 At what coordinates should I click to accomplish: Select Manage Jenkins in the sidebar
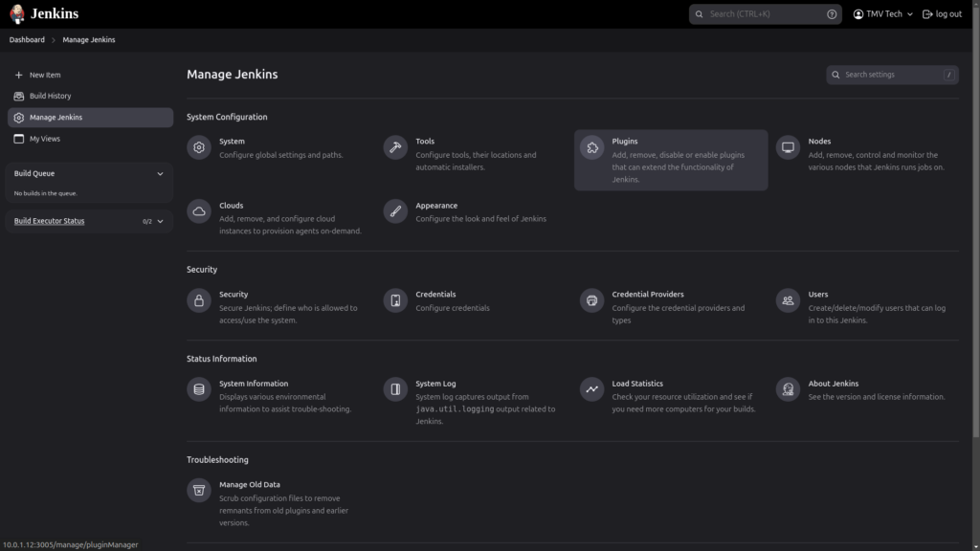(x=90, y=118)
